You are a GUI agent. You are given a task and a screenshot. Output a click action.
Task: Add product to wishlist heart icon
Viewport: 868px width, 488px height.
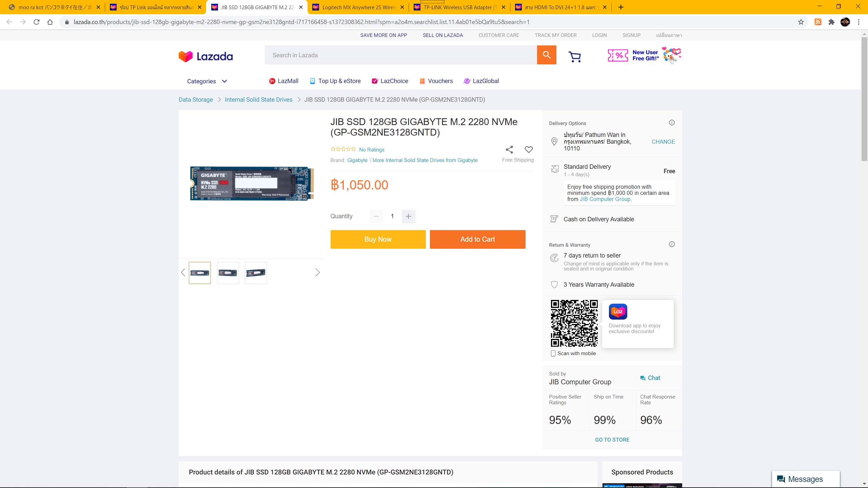(x=529, y=149)
